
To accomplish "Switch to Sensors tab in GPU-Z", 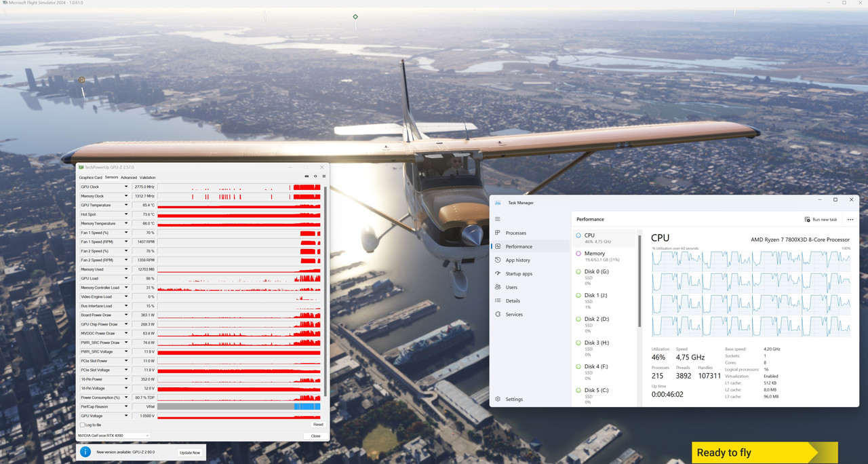I will (111, 177).
